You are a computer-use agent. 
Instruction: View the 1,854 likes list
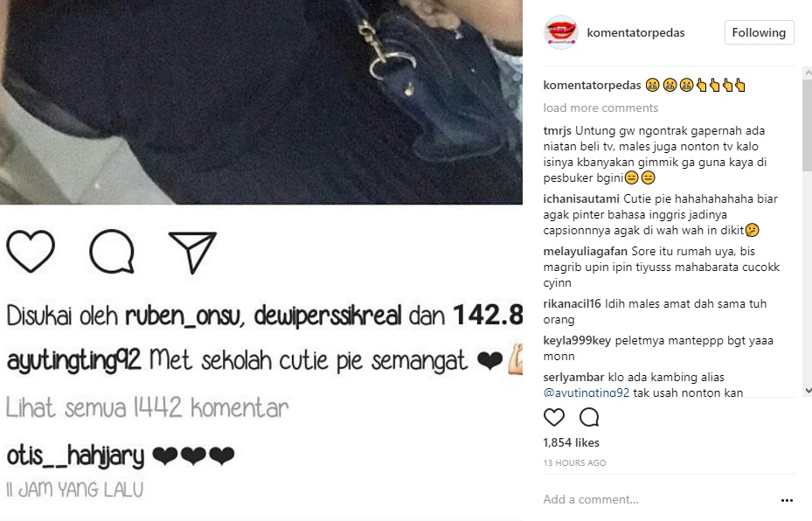[571, 443]
